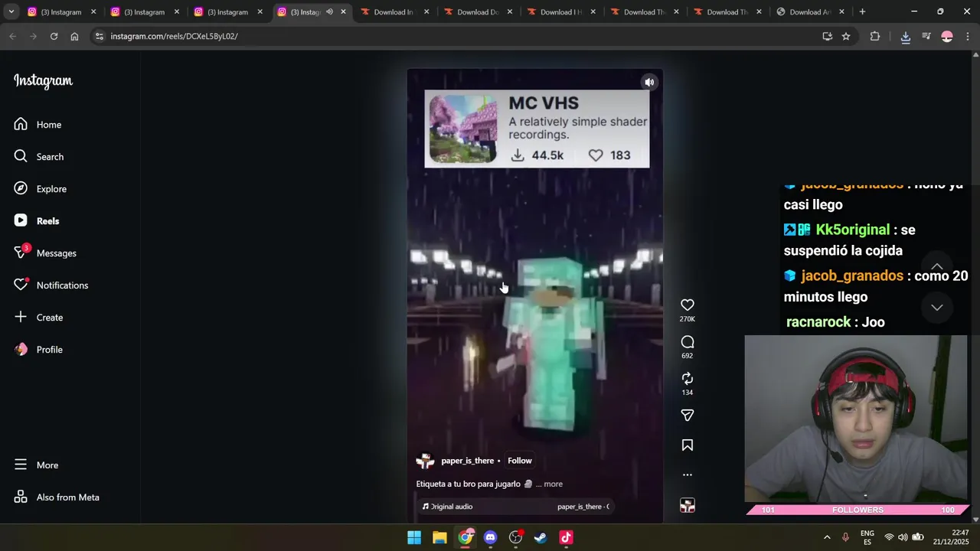Open Chrome profile avatar
The image size is (980, 551).
(947, 36)
